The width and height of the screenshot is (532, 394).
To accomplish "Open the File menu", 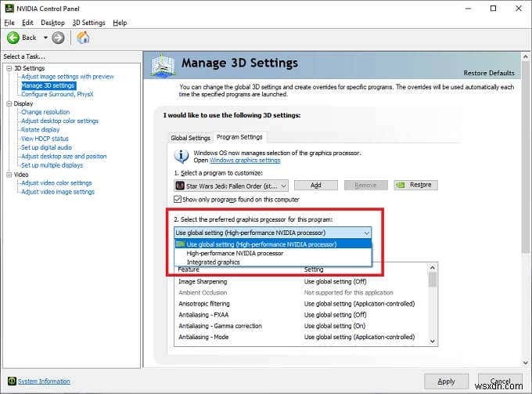I will 9,23.
